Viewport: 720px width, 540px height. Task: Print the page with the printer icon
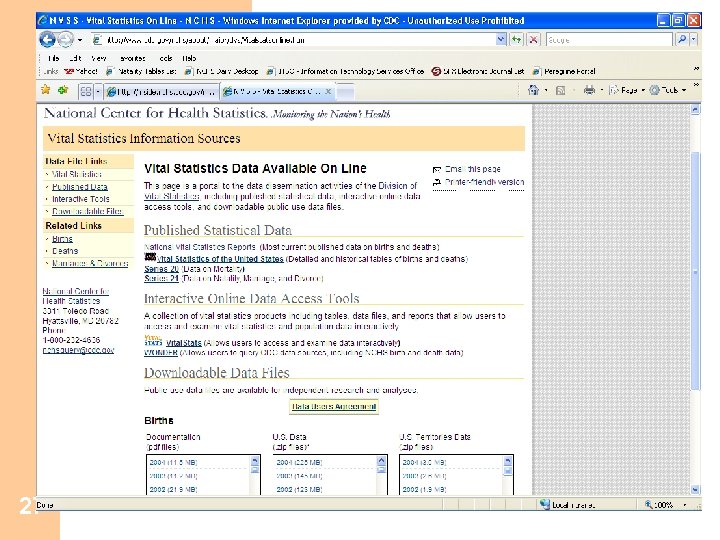[589, 90]
